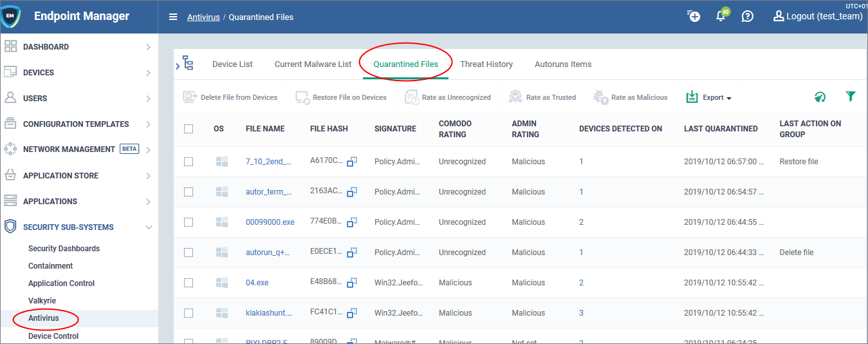
Task: Expand the Application Store chevron
Action: [148, 176]
